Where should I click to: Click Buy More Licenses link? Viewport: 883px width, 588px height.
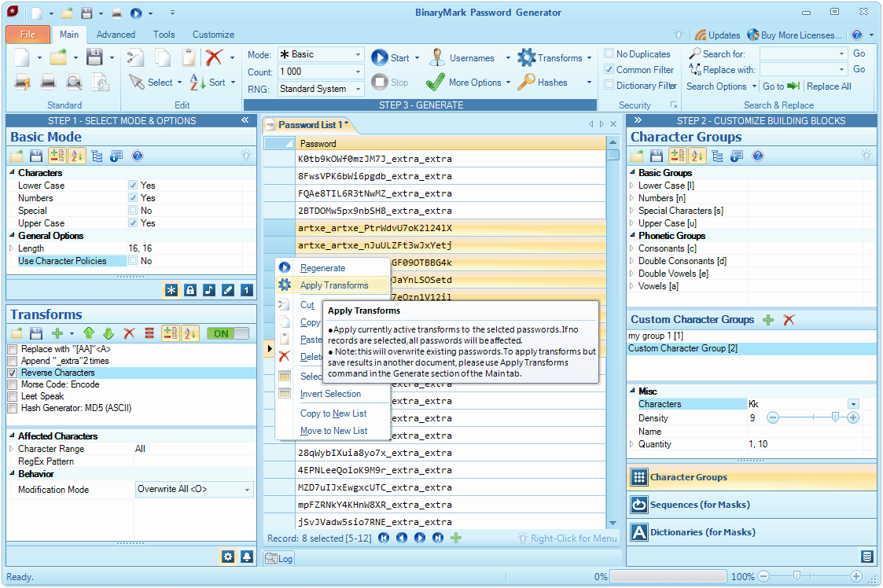click(795, 35)
